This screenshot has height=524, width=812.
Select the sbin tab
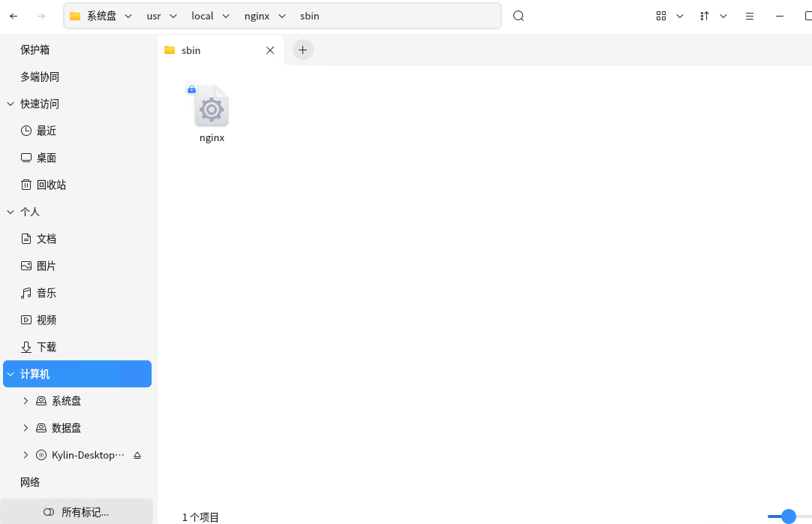tap(220, 50)
